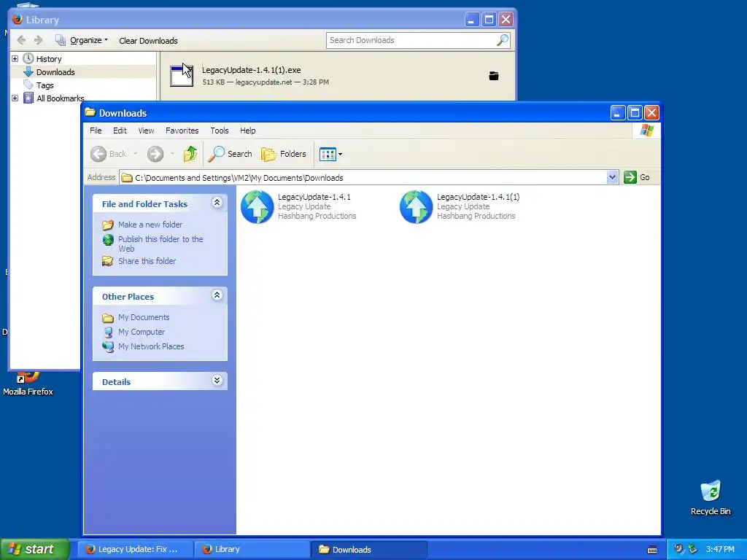Switch to Legacy Update Firefox taskbar item
747x560 pixels.
tap(136, 550)
